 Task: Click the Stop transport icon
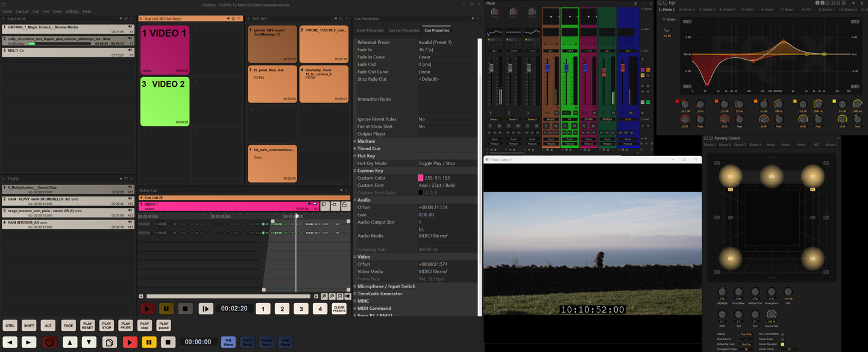184,309
